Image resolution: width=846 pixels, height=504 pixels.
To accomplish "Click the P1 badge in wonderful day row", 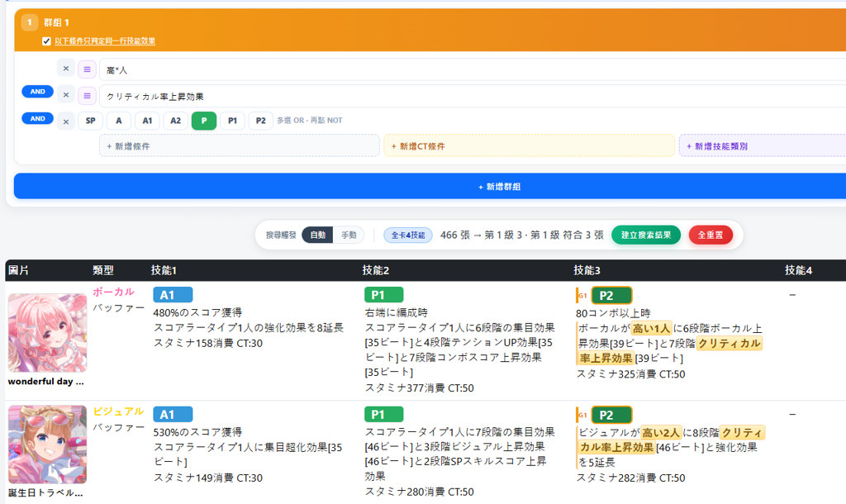I will point(383,295).
